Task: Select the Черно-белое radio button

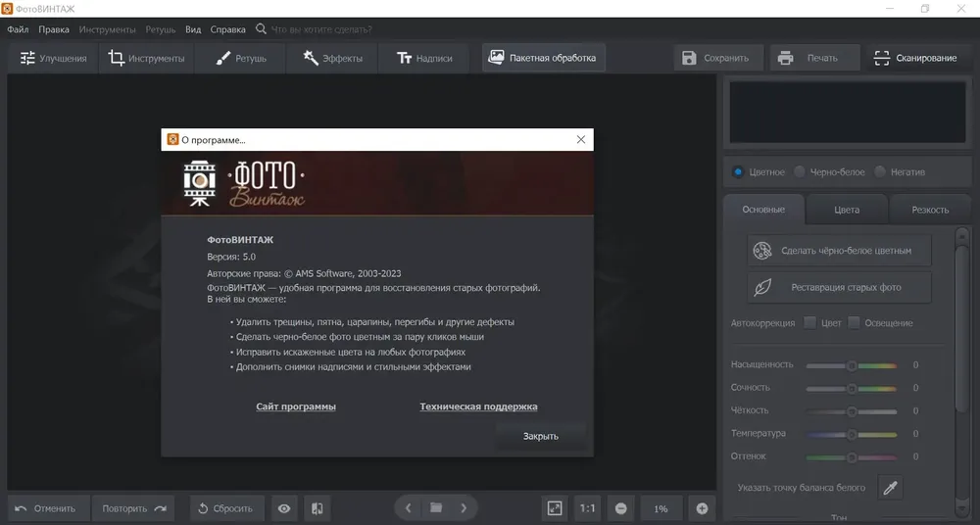Action: (800, 171)
